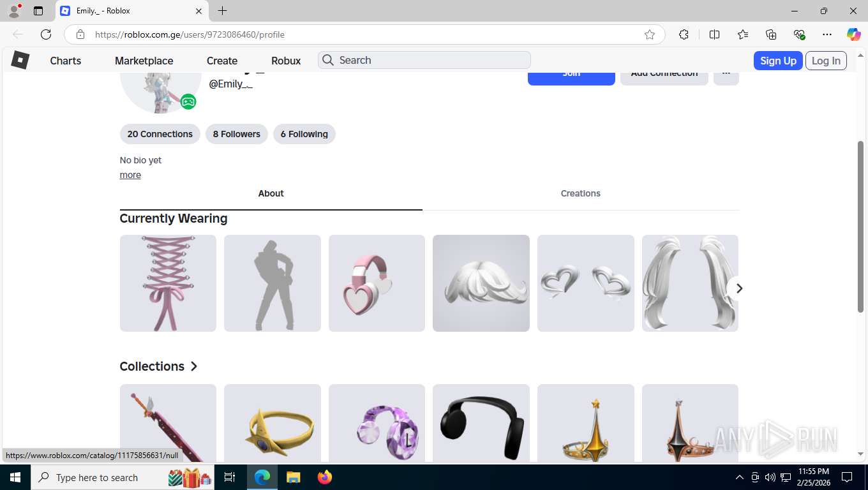
Task: Open the tab actions menu icon
Action: coord(38,11)
